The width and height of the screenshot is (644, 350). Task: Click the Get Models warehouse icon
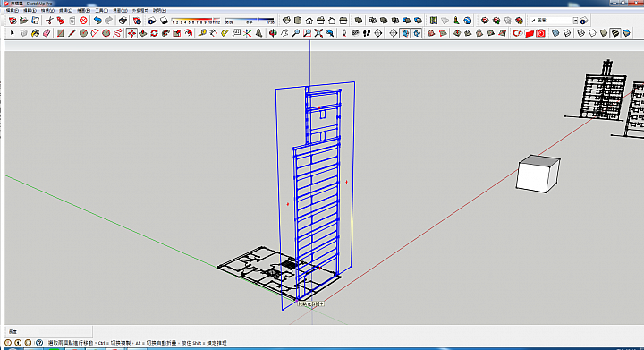click(x=485, y=20)
